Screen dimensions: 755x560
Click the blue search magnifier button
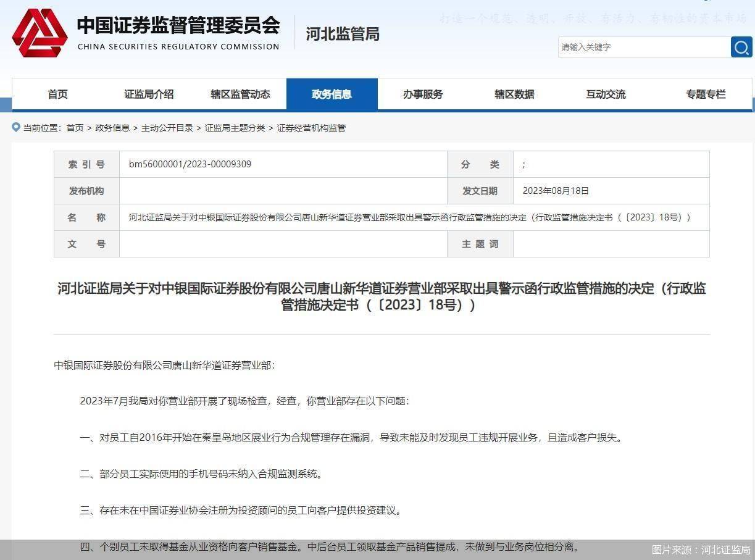click(741, 47)
